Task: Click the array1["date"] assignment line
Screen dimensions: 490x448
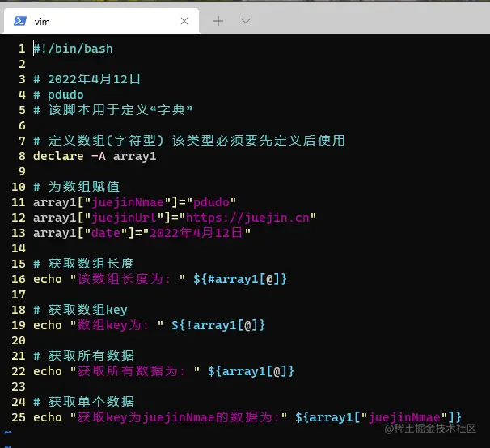Action: pyautogui.click(x=142, y=233)
